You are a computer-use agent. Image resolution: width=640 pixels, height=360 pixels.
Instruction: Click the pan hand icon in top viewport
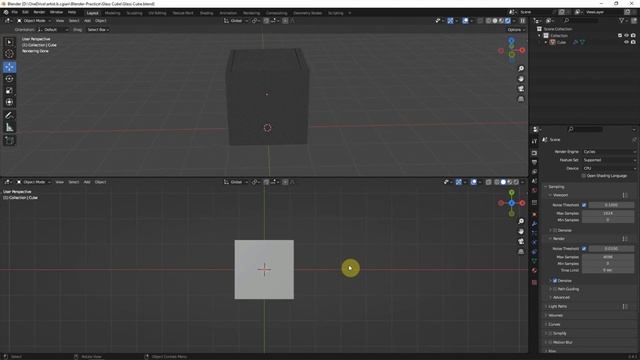click(521, 79)
